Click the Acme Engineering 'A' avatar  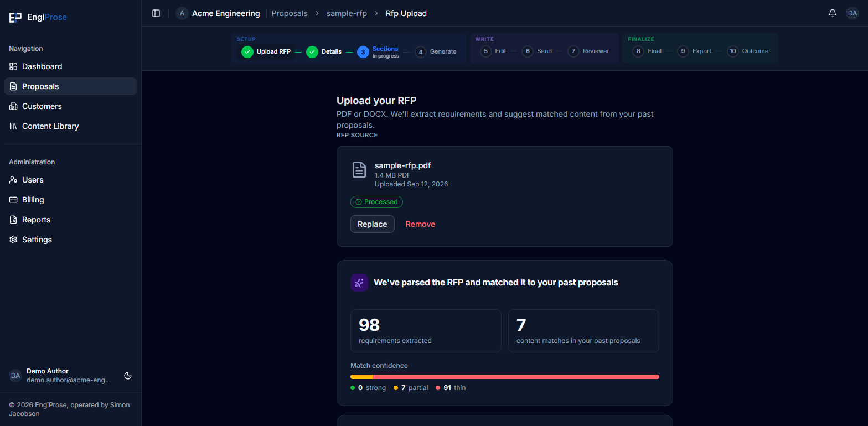pyautogui.click(x=182, y=13)
